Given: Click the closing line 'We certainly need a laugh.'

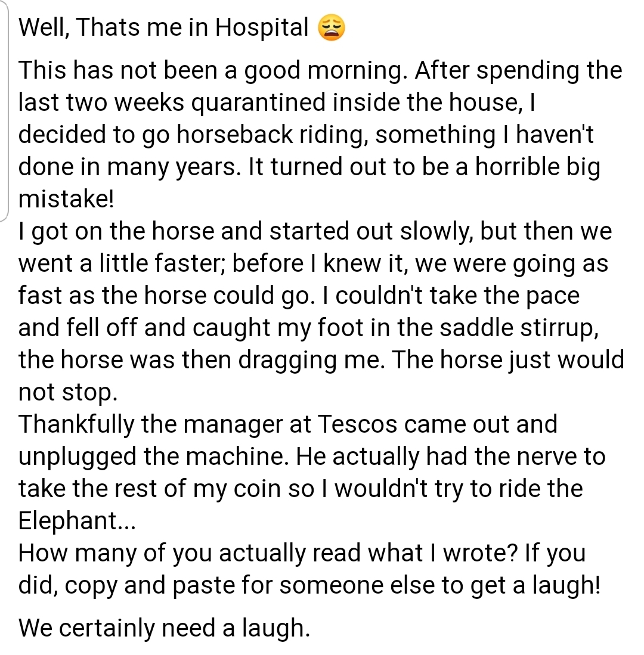Looking at the screenshot, I should tap(164, 628).
